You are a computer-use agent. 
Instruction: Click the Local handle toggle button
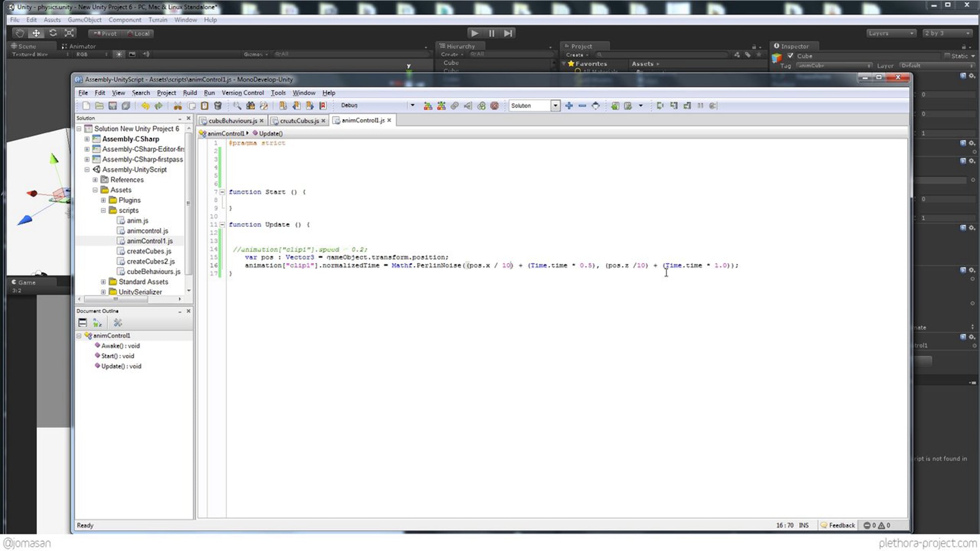(x=139, y=34)
